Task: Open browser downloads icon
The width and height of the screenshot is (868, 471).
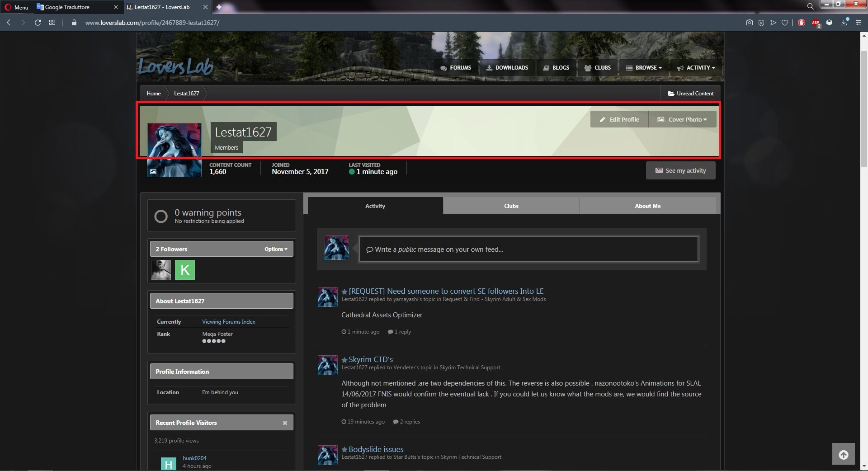Action: pos(844,22)
